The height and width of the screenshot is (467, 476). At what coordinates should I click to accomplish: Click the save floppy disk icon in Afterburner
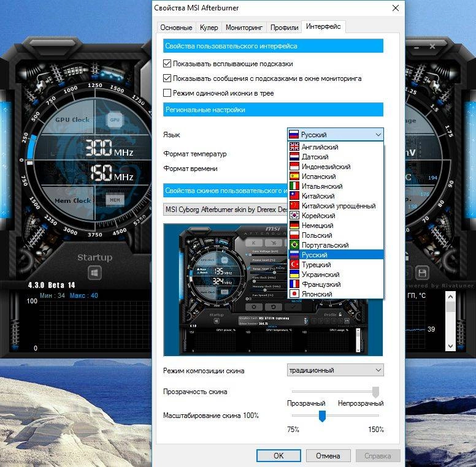[x=422, y=273]
